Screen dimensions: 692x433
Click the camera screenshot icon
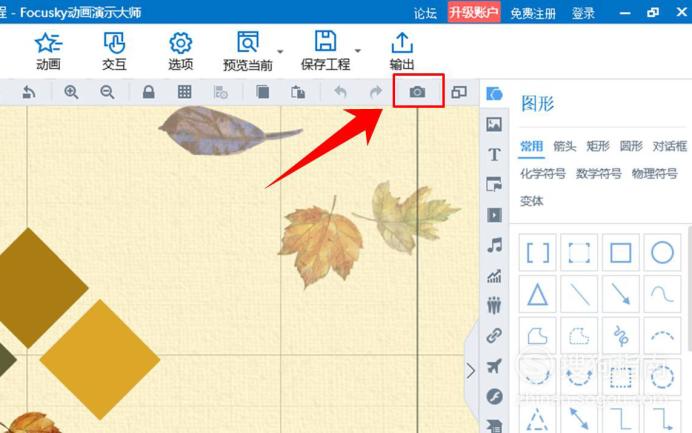417,92
